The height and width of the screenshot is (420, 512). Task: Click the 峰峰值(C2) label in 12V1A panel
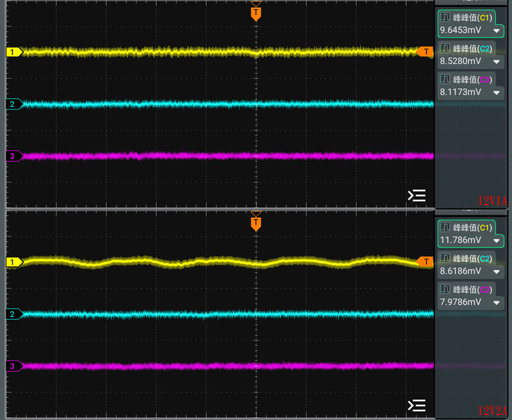coord(473,49)
